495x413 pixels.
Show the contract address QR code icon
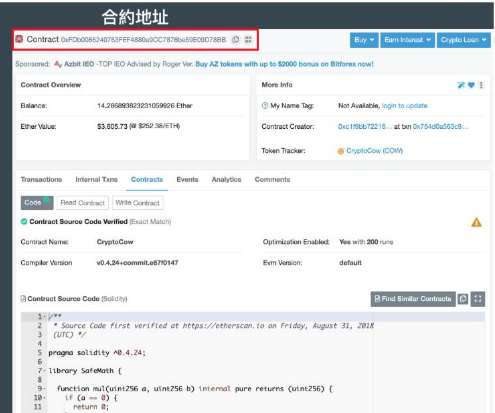click(248, 39)
